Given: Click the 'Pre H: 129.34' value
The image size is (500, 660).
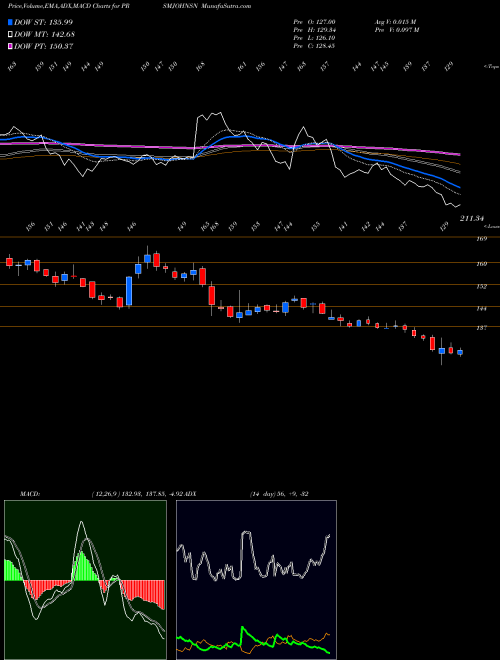Looking at the screenshot, I should pos(314,30).
